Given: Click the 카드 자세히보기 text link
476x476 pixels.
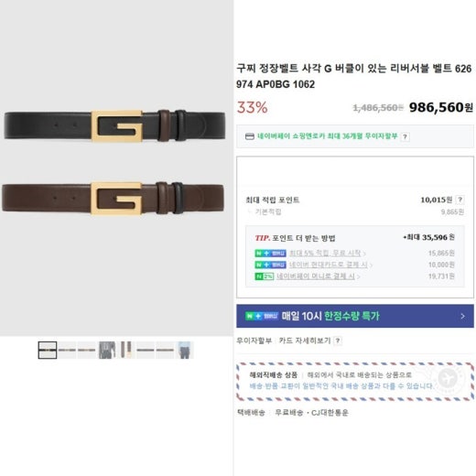Looking at the screenshot, I should [305, 341].
